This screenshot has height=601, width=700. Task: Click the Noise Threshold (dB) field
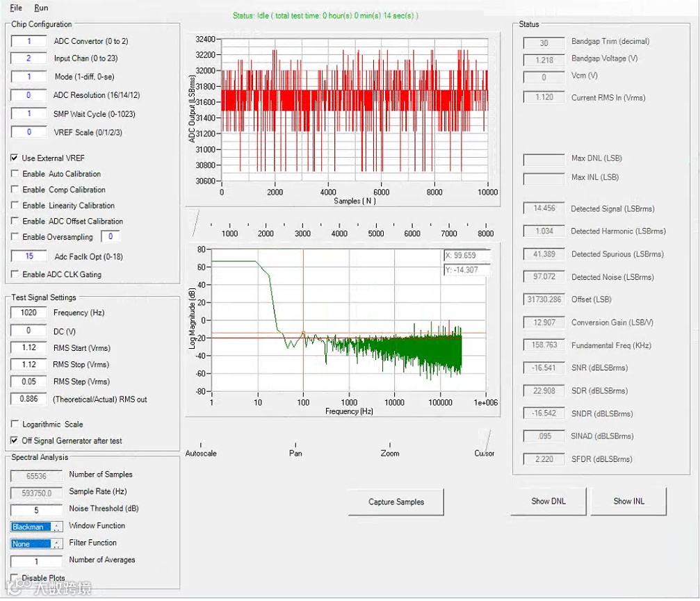[x=36, y=510]
